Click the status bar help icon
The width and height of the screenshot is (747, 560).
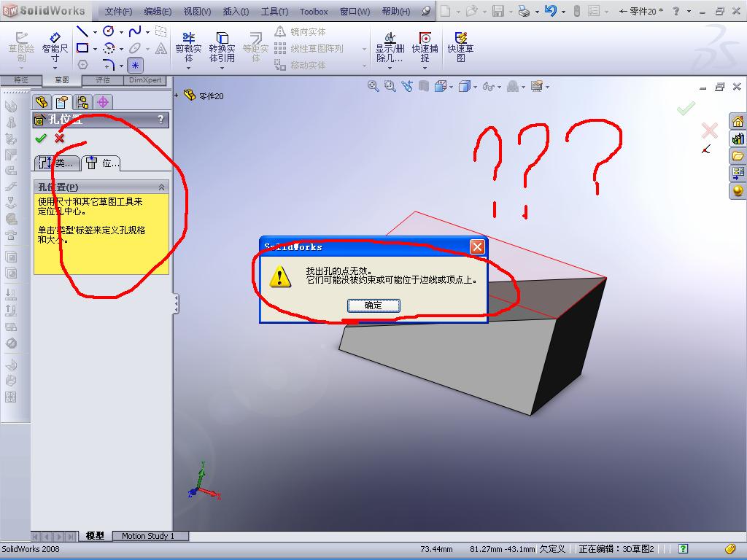(683, 549)
